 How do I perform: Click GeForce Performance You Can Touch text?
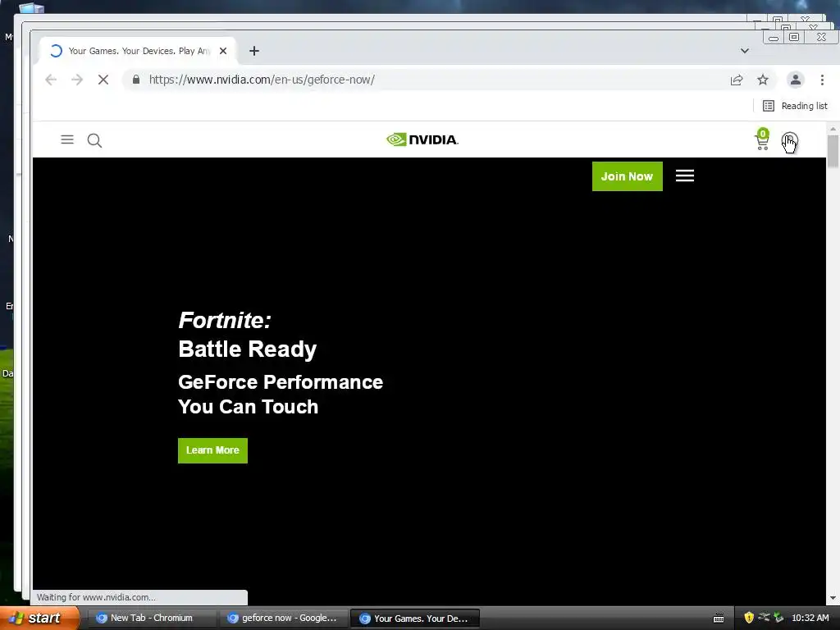tap(281, 395)
